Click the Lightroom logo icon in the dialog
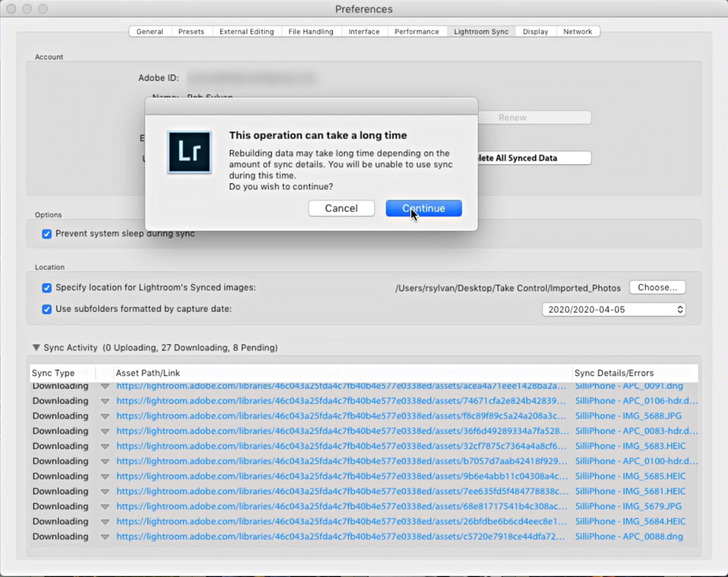Screen dimensions: 728x577 (x=189, y=152)
